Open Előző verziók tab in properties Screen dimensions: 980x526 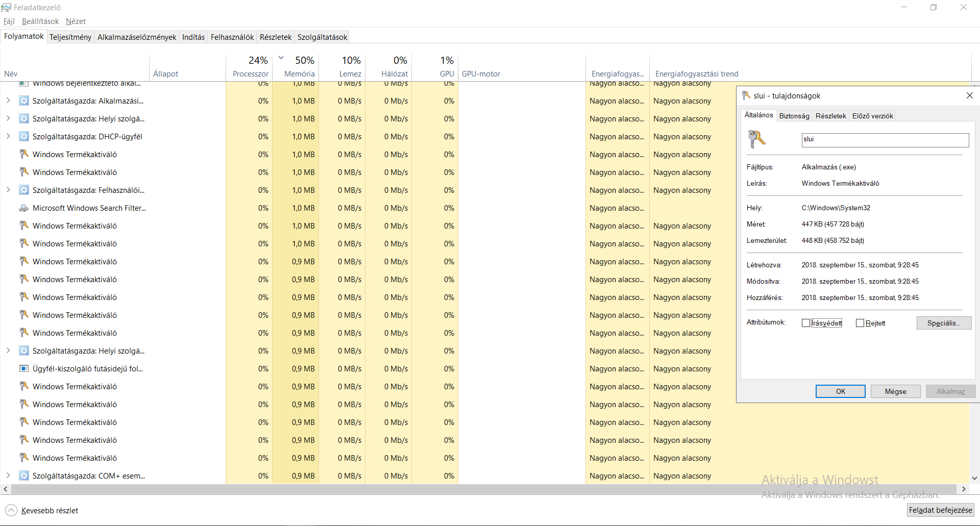tap(873, 116)
